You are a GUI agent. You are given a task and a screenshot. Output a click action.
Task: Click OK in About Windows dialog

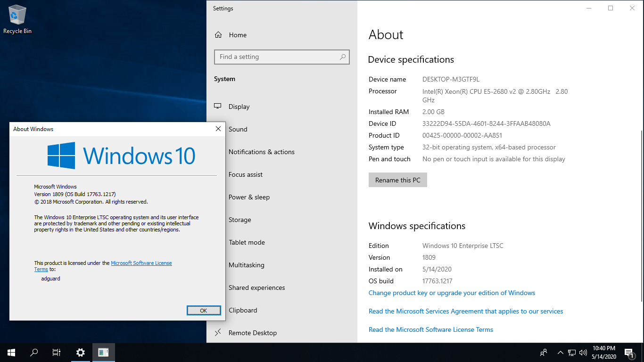tap(204, 310)
